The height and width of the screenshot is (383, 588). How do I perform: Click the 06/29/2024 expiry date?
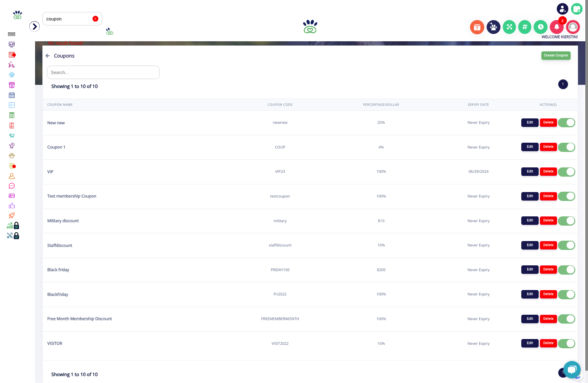478,172
